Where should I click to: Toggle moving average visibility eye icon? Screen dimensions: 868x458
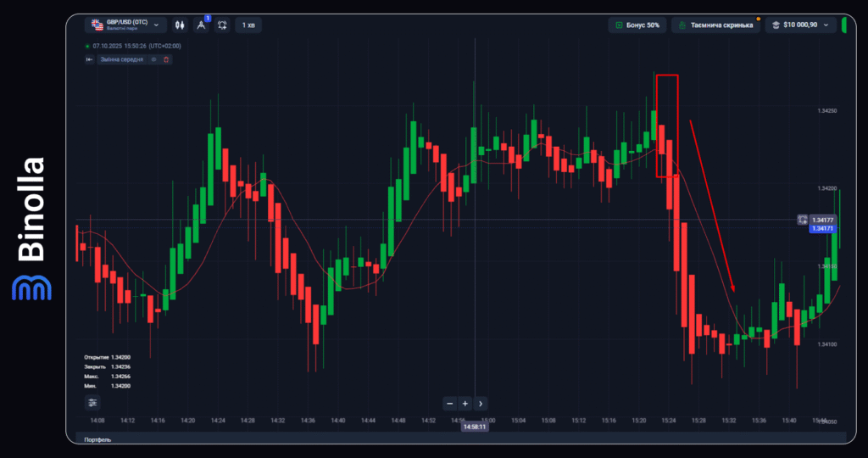tap(153, 59)
